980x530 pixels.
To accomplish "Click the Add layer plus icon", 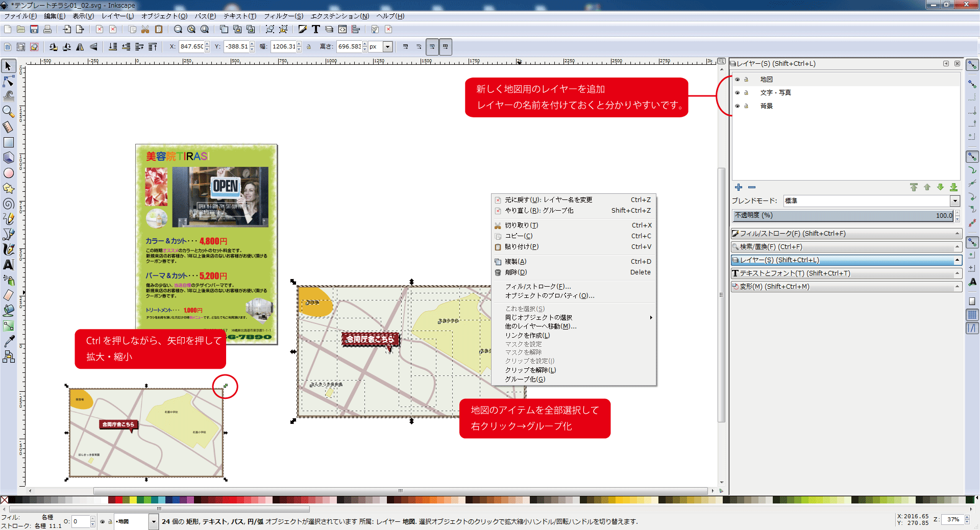I will tap(738, 187).
